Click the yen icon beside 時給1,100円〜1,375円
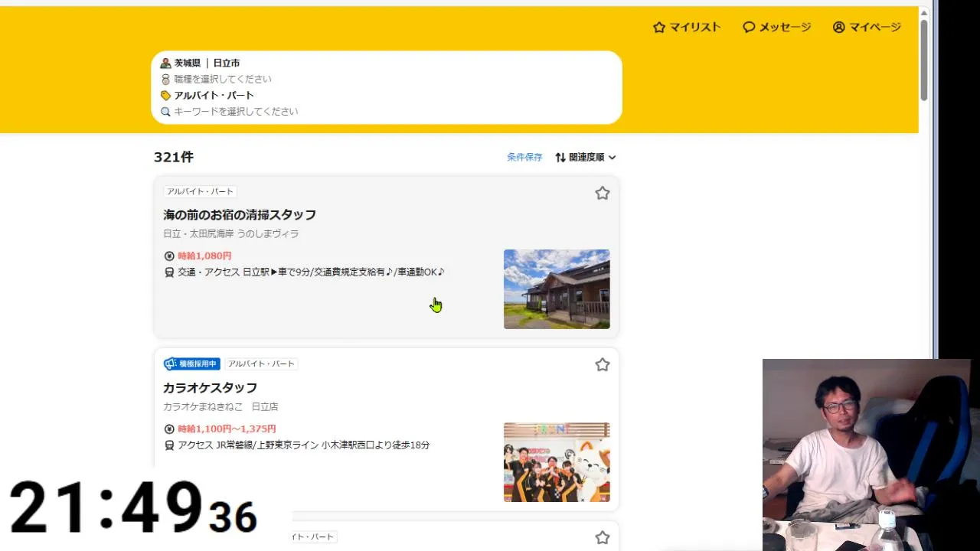Viewport: 980px width, 551px height. coord(169,429)
